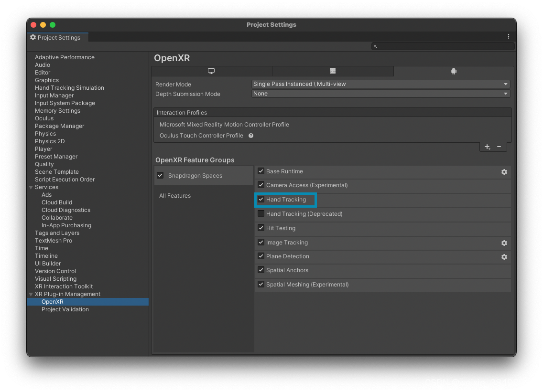This screenshot has width=543, height=392.
Task: Open Preset Manager settings
Action: [x=56, y=157]
